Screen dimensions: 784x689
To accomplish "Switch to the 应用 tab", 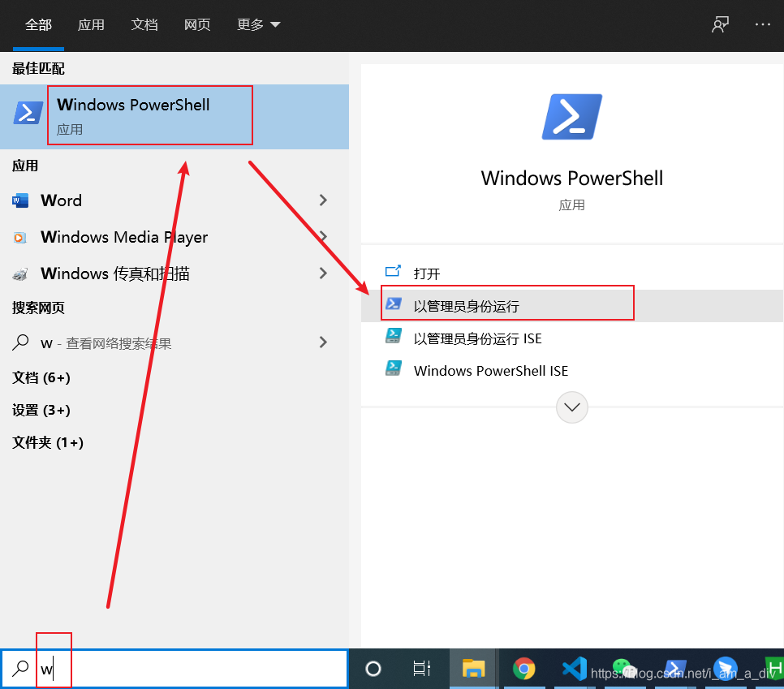I will [x=91, y=24].
